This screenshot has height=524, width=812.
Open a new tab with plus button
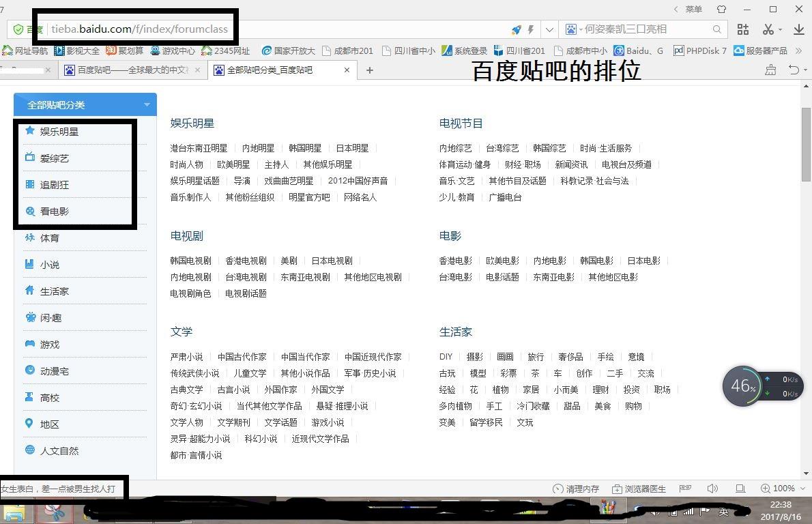click(370, 70)
